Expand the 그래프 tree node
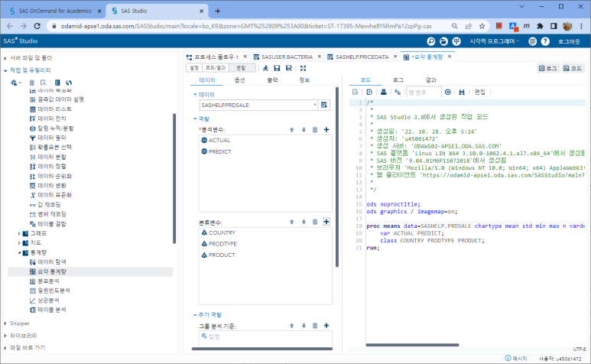 pyautogui.click(x=20, y=232)
